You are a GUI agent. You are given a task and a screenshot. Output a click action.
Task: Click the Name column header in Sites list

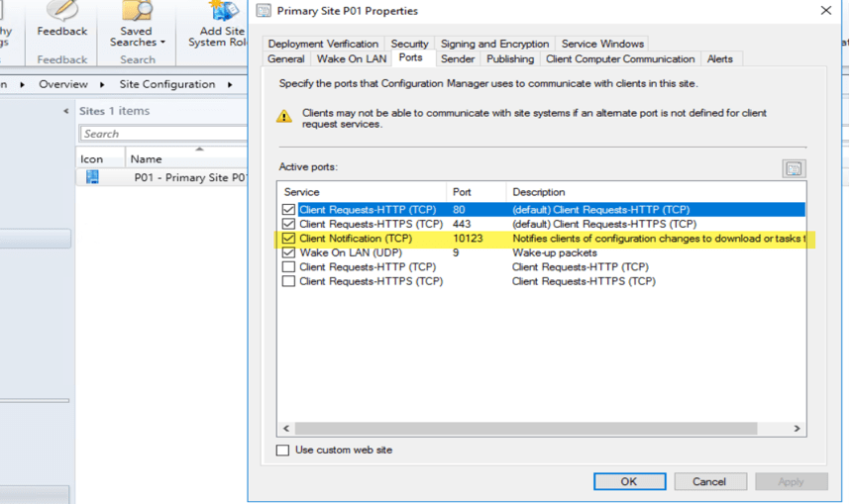(x=186, y=158)
